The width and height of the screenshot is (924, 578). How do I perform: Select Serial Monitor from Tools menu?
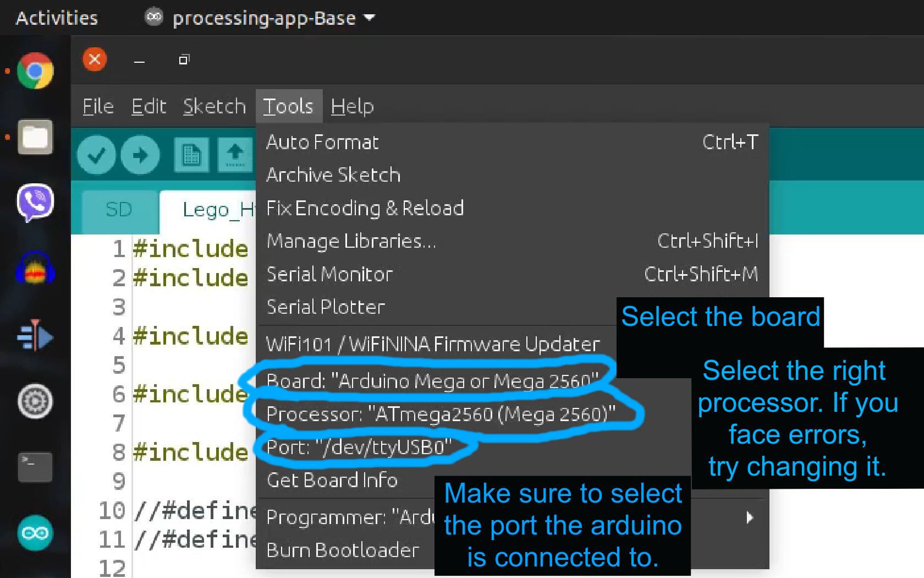coord(330,274)
